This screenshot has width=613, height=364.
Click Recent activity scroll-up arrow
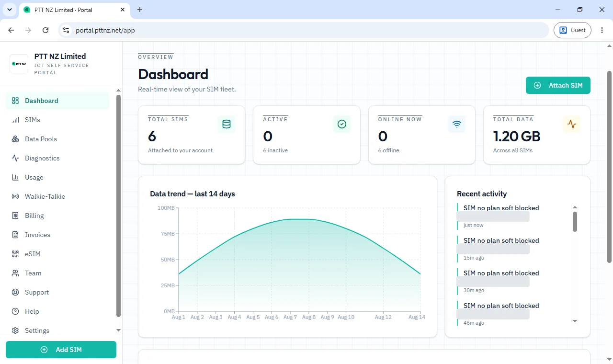coord(575,207)
